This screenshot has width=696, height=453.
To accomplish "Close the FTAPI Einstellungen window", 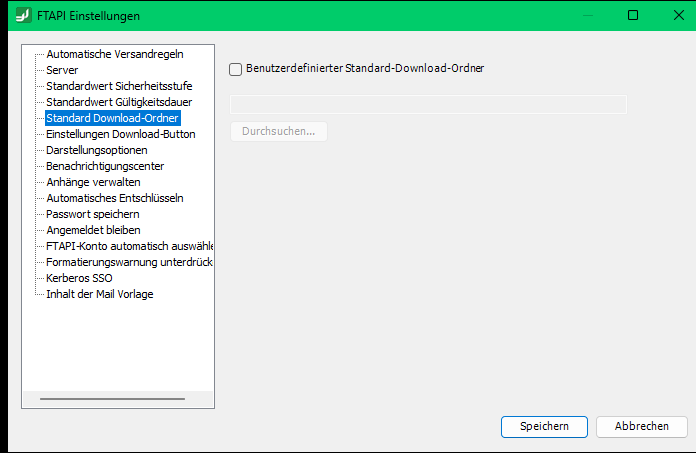I will pos(679,15).
